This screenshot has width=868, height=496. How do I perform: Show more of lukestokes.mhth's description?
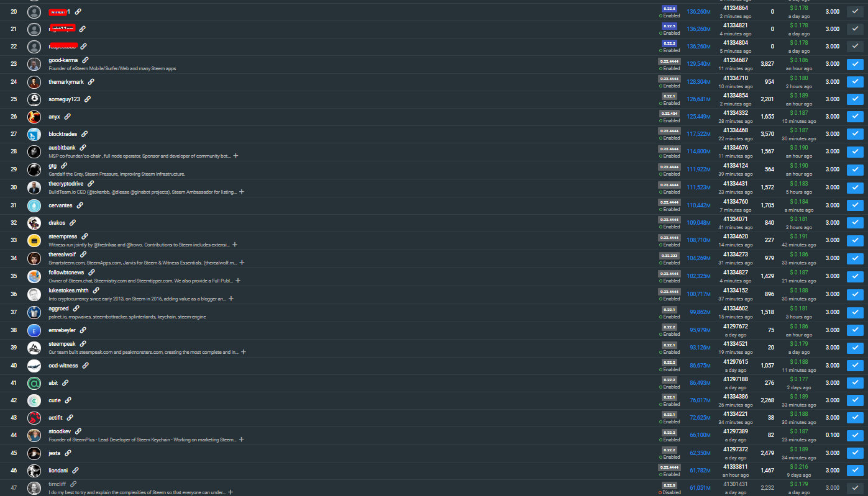[231, 299]
